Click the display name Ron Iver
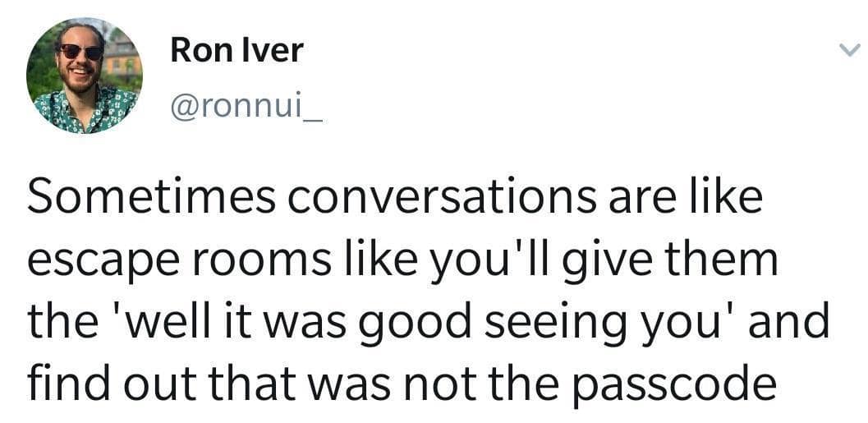This screenshot has height=423, width=868. pos(237,51)
